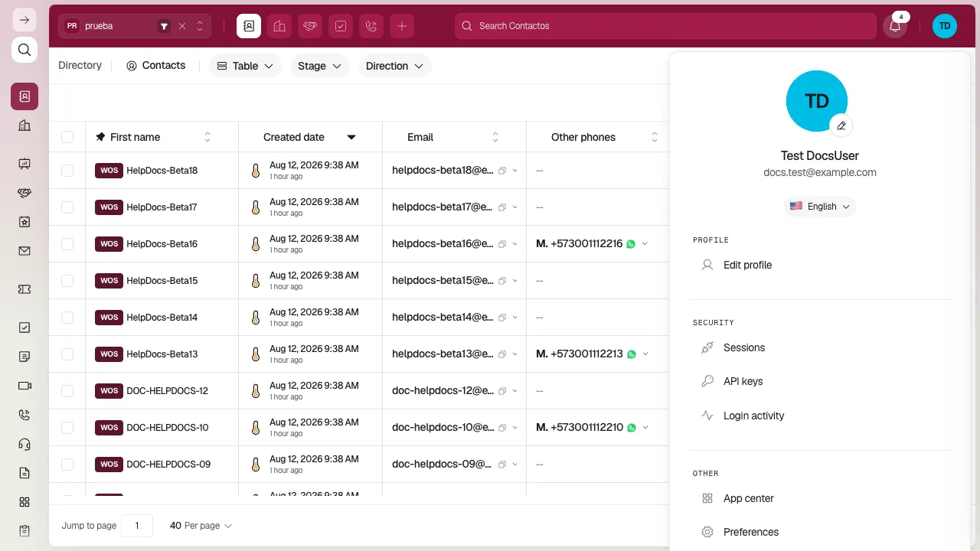Open the Stage filter dropdown

(320, 66)
